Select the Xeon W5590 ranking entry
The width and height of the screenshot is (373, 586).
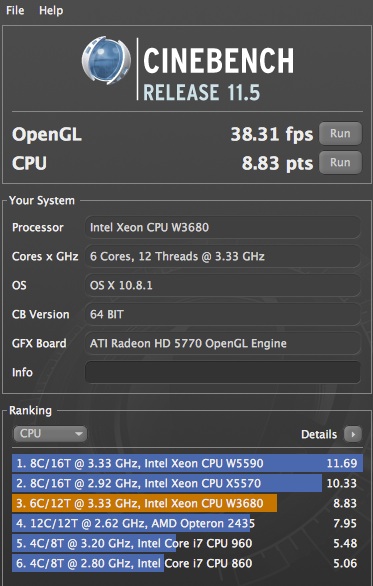pos(187,463)
